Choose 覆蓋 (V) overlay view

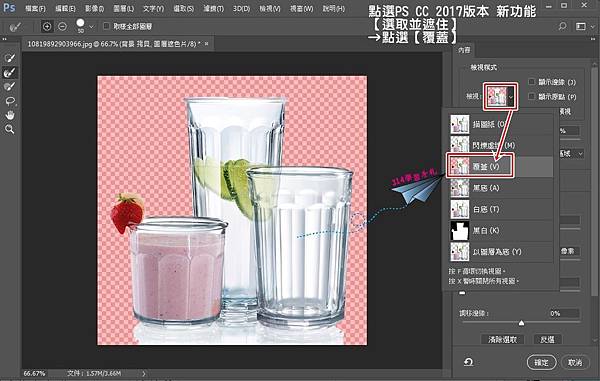501,166
